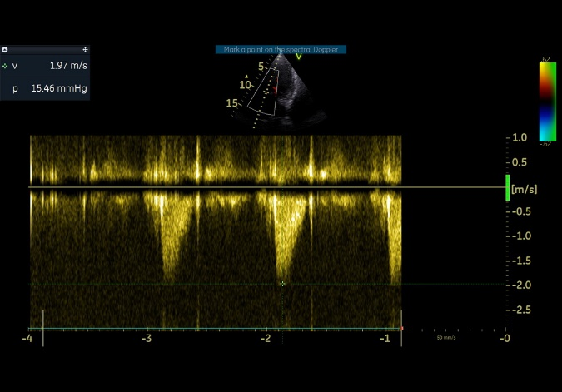The height and width of the screenshot is (392, 562).
Task: Click the 'Mark a point on spectral Doppler' prompt
Action: [x=280, y=50]
